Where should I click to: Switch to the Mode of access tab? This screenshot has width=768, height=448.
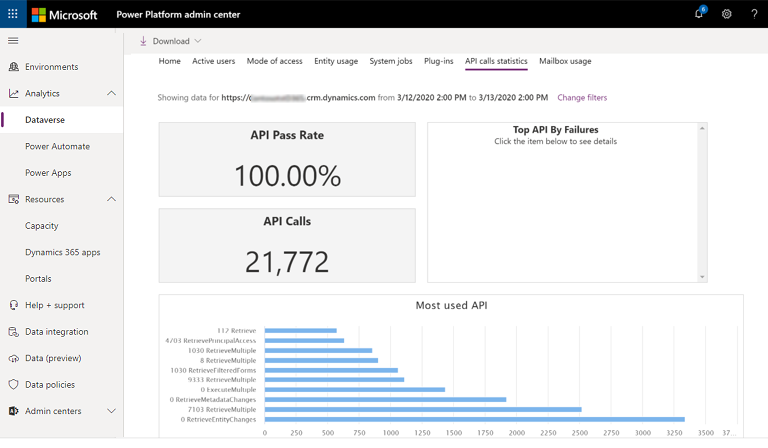pos(274,61)
